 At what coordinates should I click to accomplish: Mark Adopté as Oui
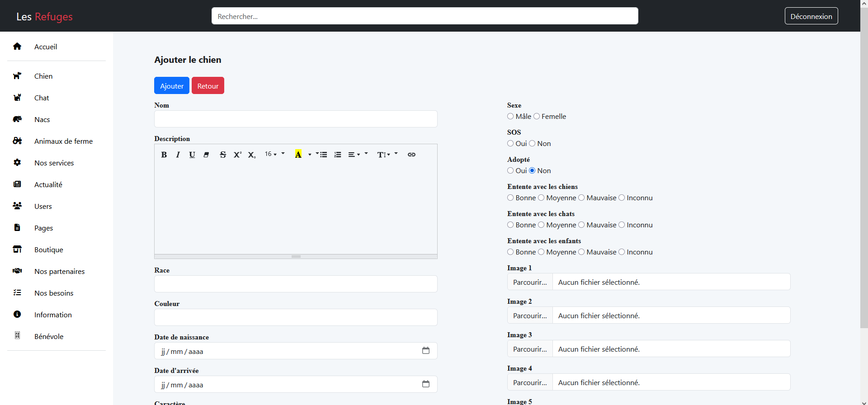pos(510,170)
